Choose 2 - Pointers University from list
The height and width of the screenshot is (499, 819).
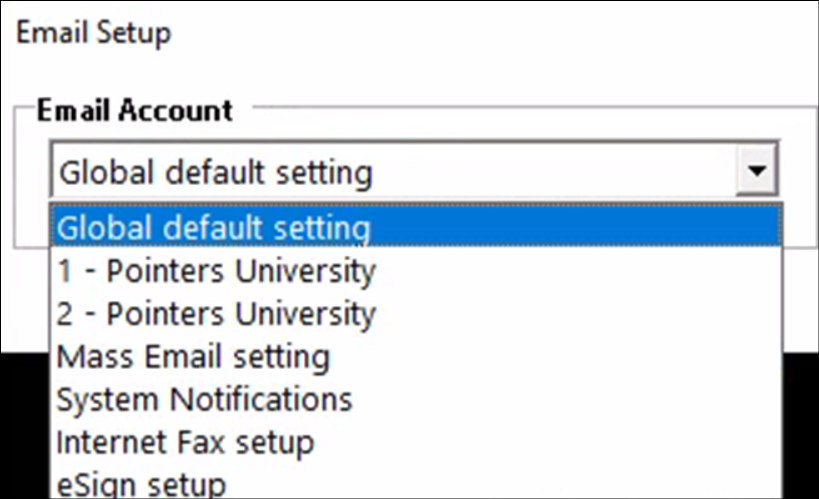[216, 313]
